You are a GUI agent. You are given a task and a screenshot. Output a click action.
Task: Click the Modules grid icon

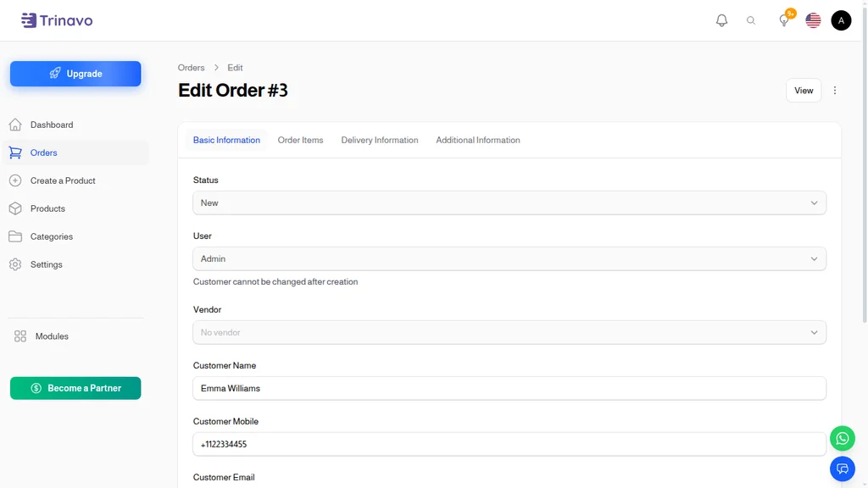tap(20, 336)
